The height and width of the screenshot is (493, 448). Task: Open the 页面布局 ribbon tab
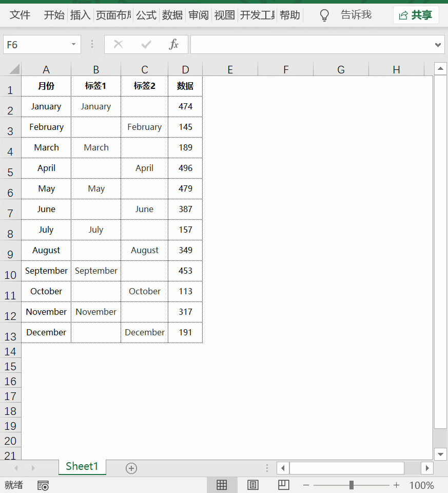(x=113, y=15)
